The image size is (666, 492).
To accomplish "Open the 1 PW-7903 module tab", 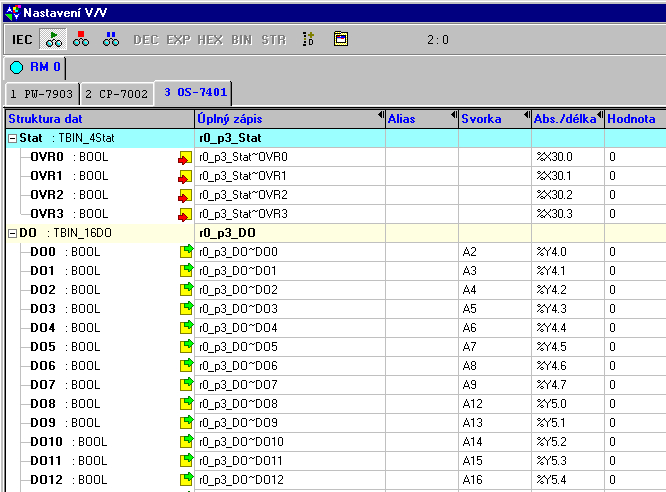I will [42, 93].
